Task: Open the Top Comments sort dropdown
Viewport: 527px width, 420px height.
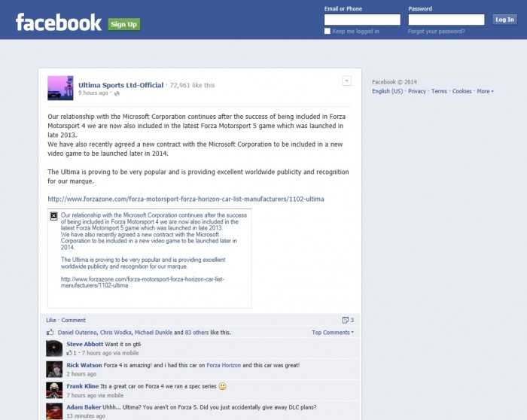Action: (333, 332)
